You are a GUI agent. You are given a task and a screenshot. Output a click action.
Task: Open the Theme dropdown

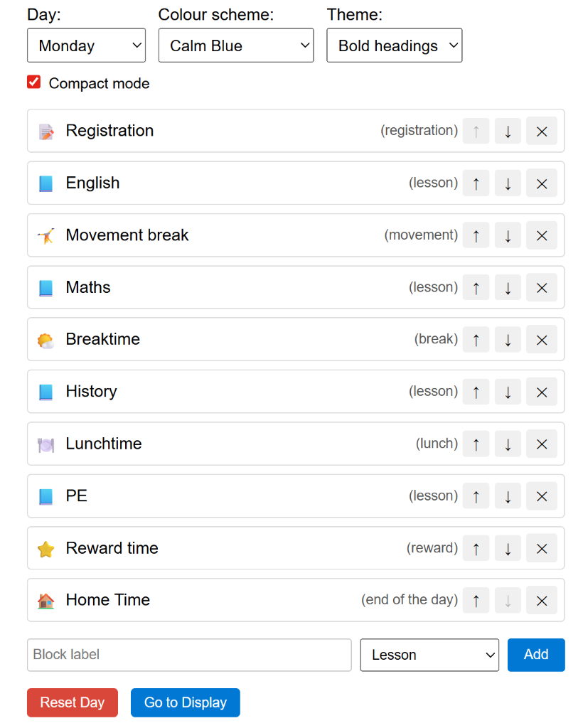[395, 45]
